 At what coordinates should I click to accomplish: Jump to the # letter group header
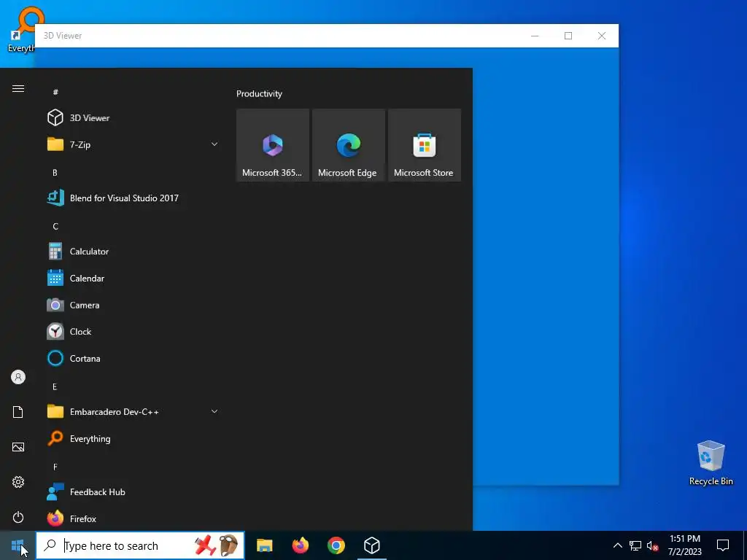tap(55, 92)
